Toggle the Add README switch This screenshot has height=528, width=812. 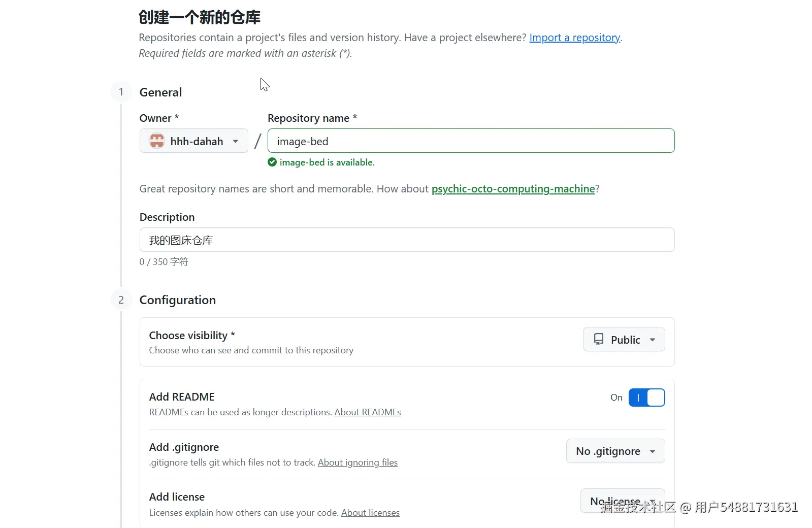[646, 398]
